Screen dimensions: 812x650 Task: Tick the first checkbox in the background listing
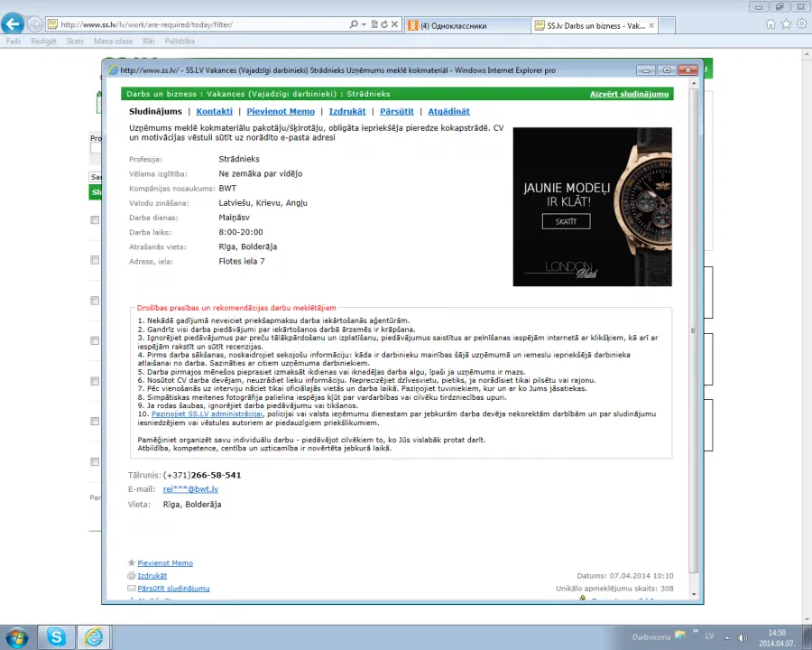(95, 219)
